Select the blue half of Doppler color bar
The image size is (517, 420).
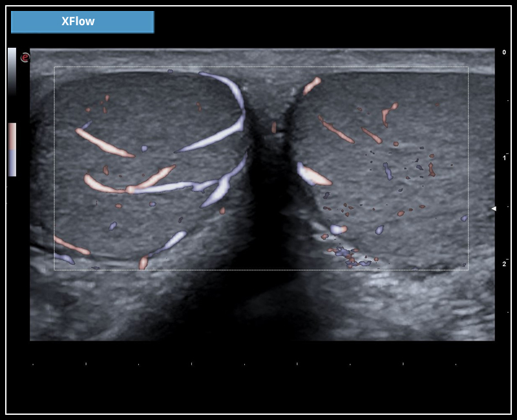click(12, 164)
